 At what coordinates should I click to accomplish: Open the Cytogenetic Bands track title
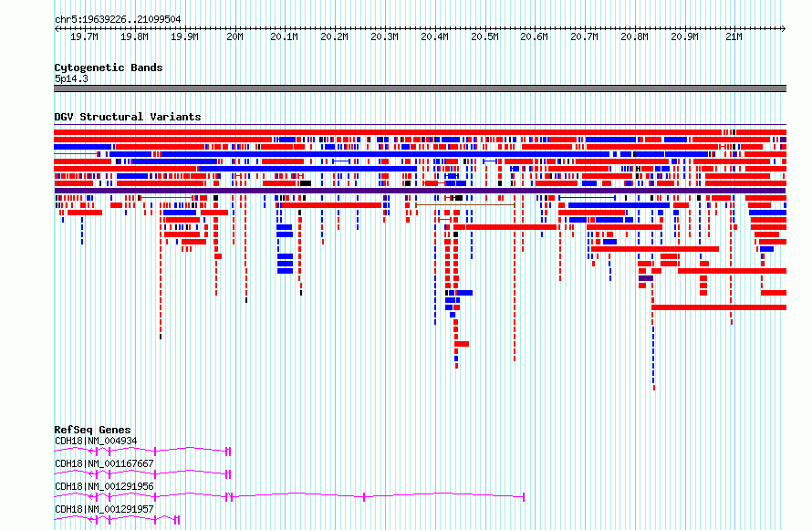(x=109, y=68)
